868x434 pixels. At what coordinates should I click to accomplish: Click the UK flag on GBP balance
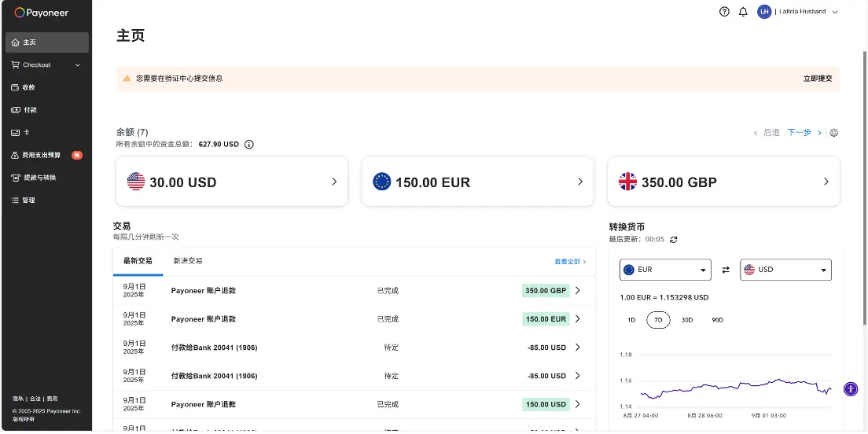pos(627,182)
